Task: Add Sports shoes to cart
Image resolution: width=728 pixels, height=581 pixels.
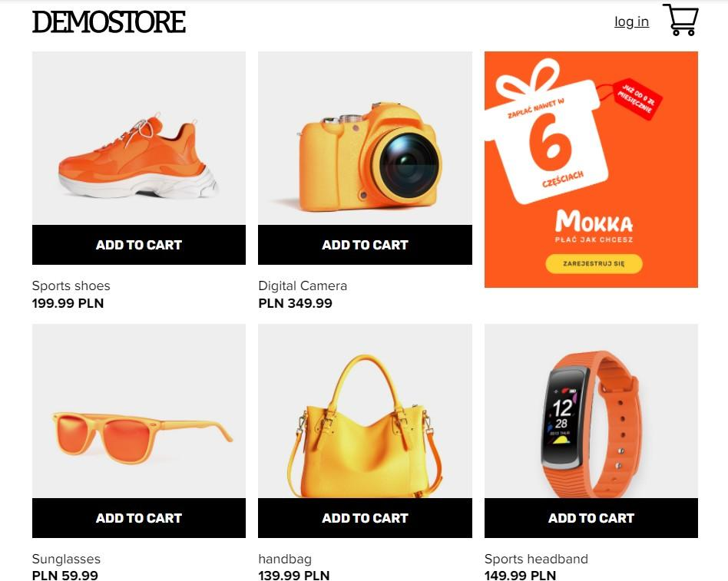Action: (139, 245)
